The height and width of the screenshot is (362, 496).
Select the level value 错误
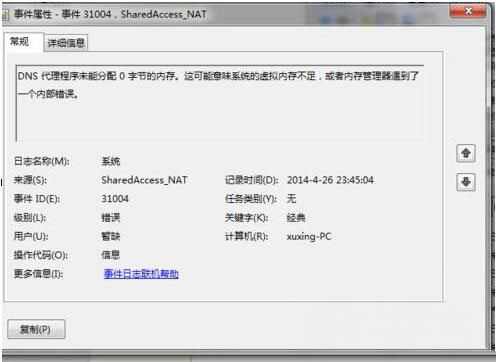[111, 218]
